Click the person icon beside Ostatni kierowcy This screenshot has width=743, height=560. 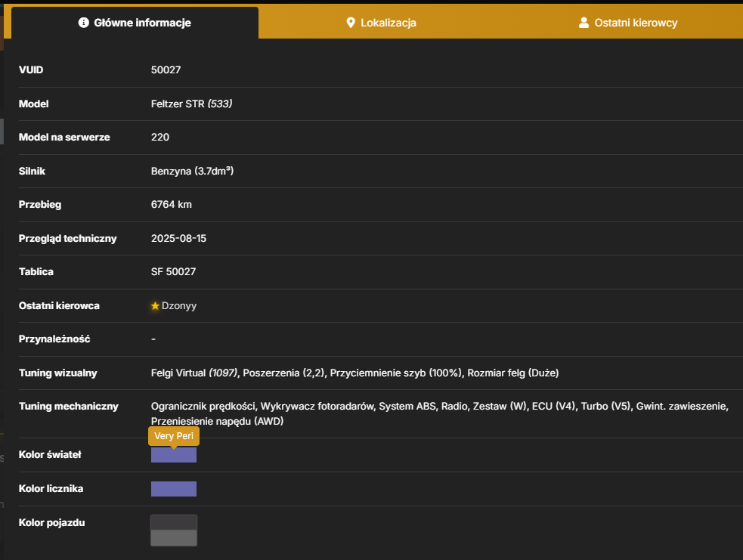click(584, 22)
